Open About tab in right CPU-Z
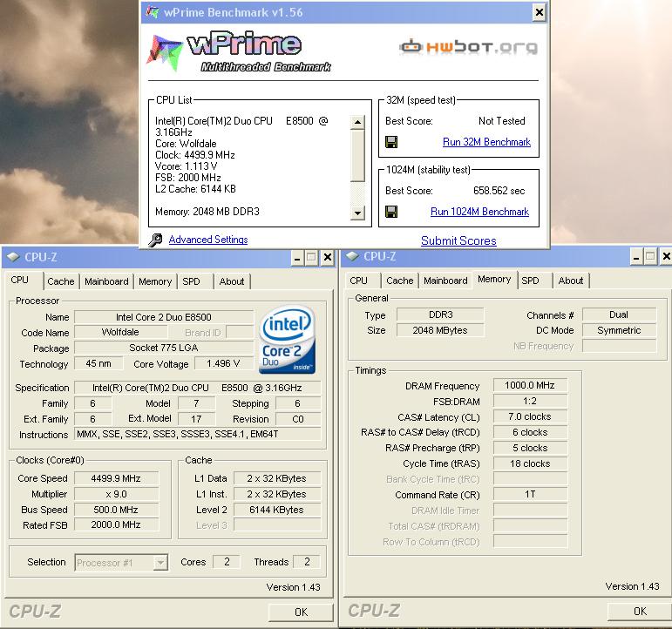This screenshot has height=629, width=672. coord(570,281)
